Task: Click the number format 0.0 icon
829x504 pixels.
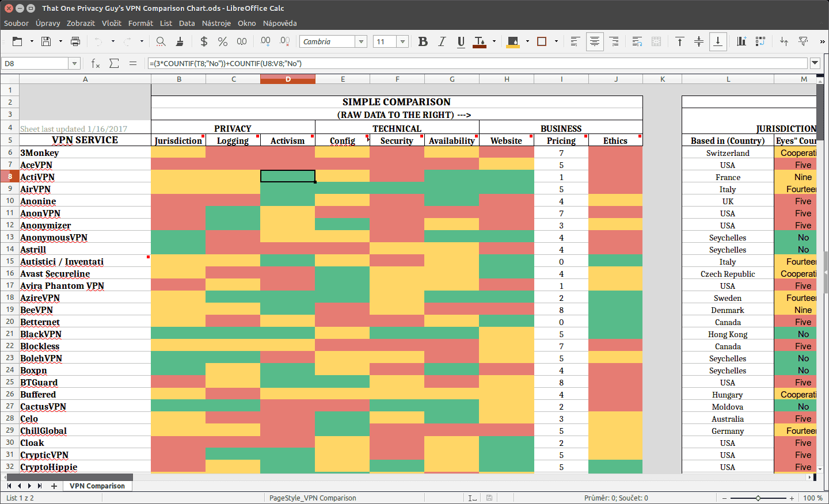Action: click(x=242, y=41)
